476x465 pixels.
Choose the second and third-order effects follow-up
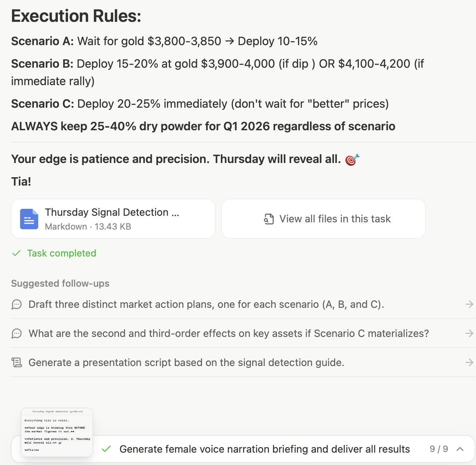(229, 334)
